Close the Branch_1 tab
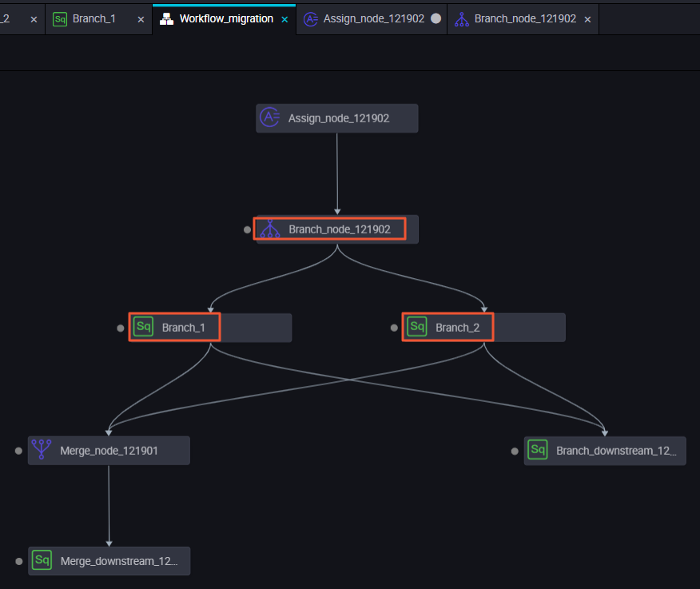 (x=141, y=19)
